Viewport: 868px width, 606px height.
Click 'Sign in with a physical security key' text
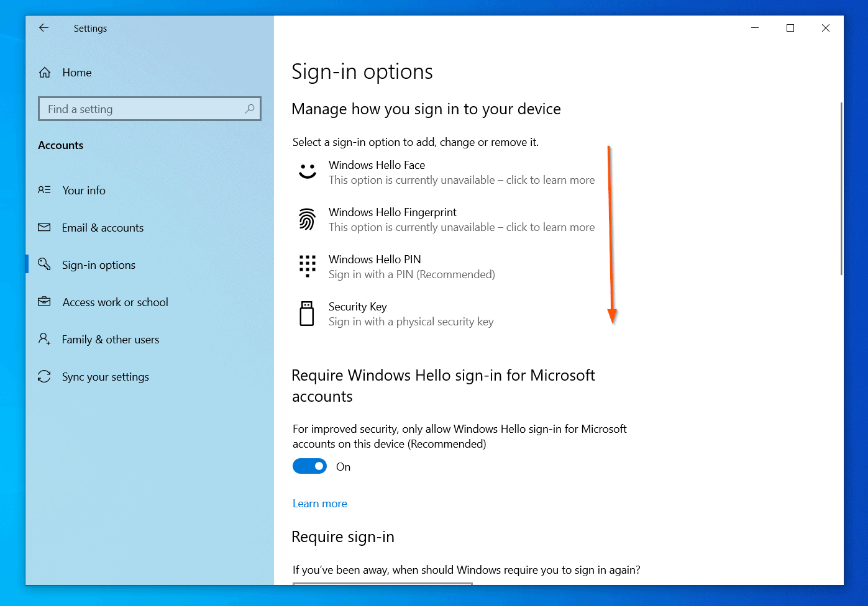(x=411, y=322)
